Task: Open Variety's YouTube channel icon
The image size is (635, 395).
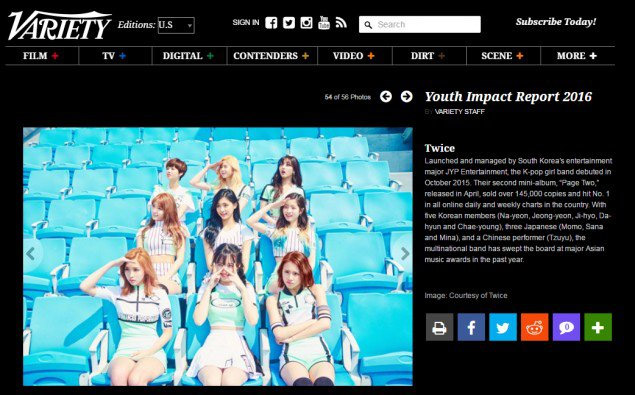Action: pyautogui.click(x=324, y=23)
